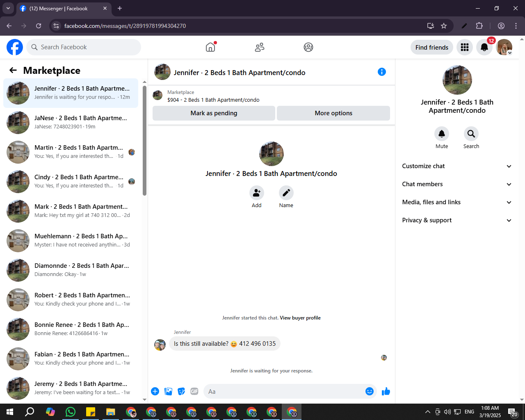Open View buyer profile link

[x=300, y=318]
